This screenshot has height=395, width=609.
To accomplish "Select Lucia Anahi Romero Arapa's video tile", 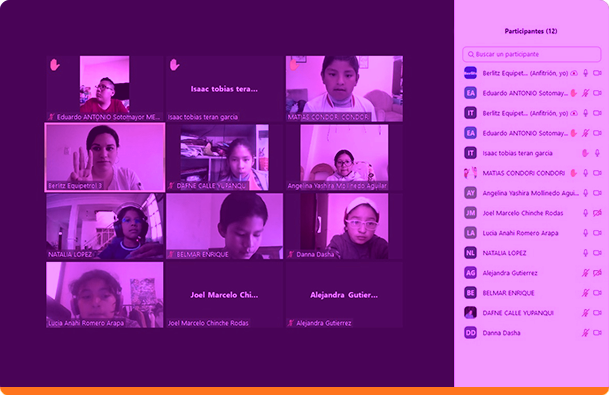I will point(105,295).
